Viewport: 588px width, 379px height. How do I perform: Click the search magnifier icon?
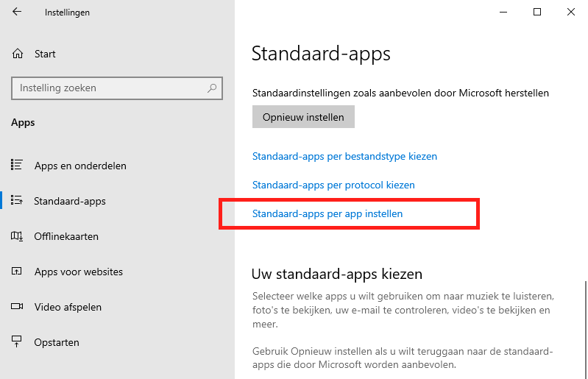[212, 88]
